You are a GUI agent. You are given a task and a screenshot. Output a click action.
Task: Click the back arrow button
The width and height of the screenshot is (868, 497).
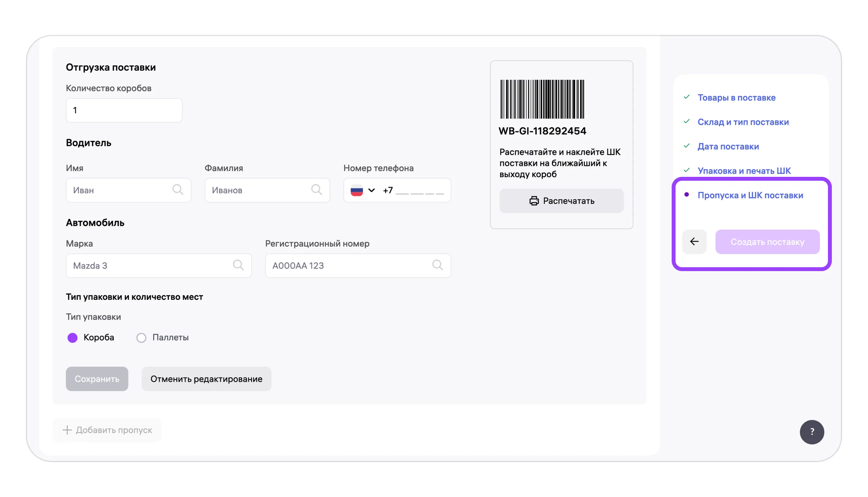click(x=694, y=242)
